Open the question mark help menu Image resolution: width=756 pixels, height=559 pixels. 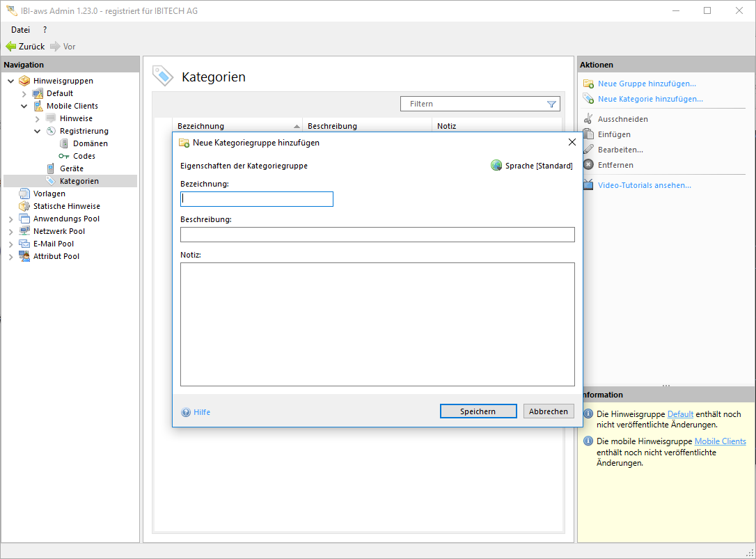45,30
